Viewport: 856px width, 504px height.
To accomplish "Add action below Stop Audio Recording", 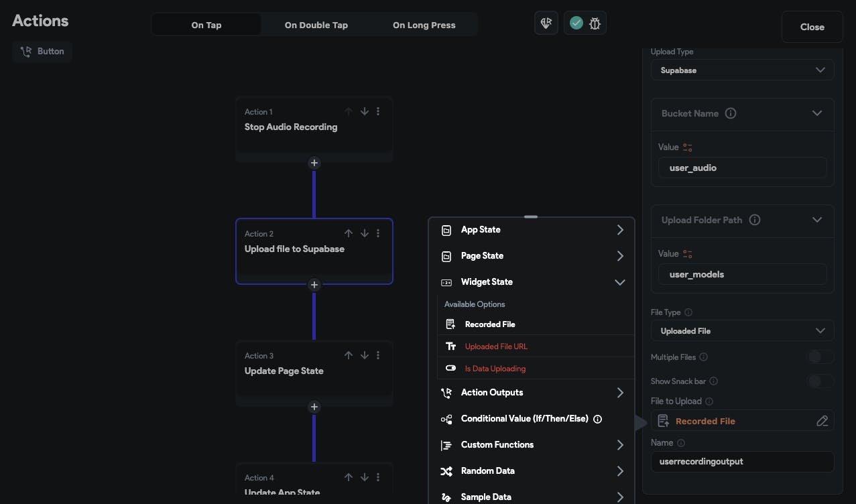I will click(x=314, y=163).
